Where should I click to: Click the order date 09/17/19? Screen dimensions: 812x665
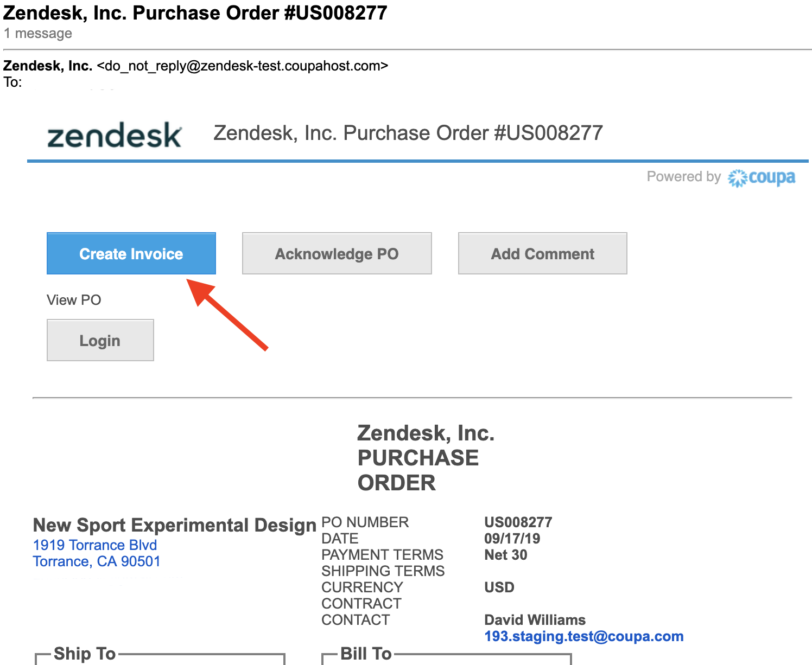[512, 539]
